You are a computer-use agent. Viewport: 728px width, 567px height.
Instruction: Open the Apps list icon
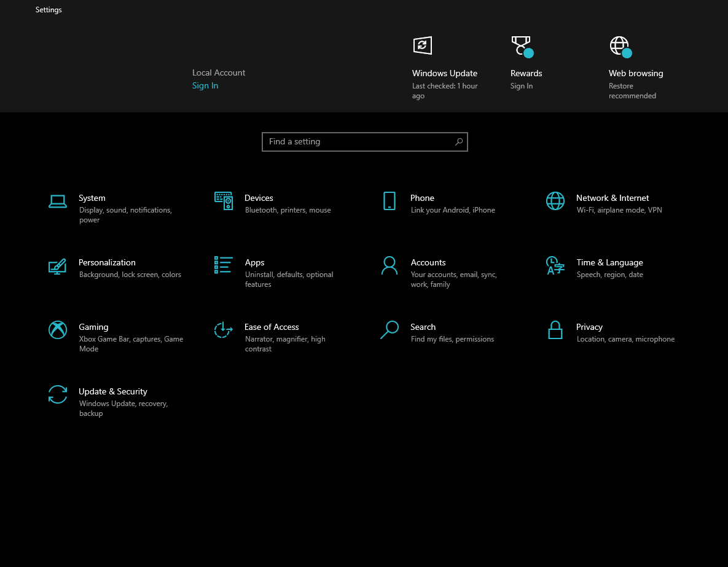click(224, 265)
